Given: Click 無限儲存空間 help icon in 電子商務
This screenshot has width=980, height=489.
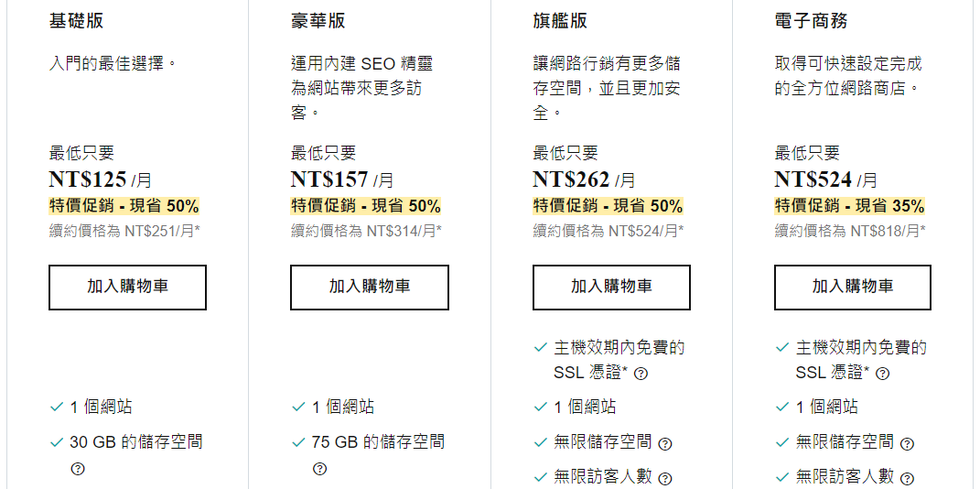Looking at the screenshot, I should pyautogui.click(x=907, y=444).
